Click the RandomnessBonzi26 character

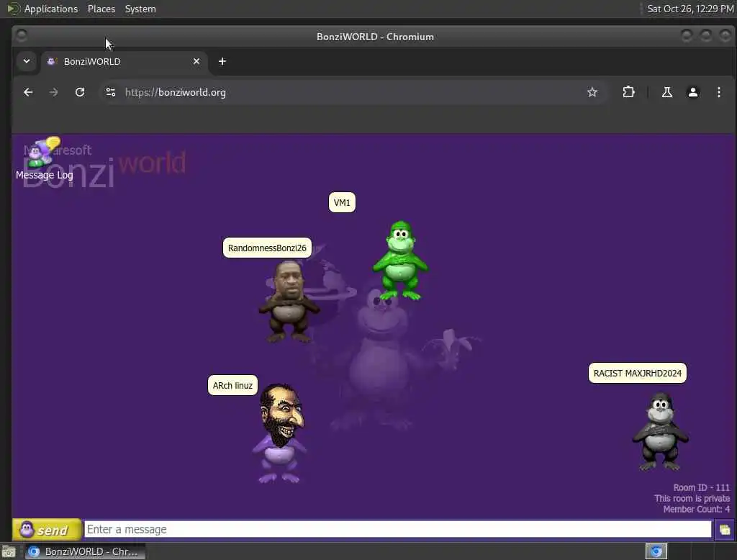coord(288,301)
